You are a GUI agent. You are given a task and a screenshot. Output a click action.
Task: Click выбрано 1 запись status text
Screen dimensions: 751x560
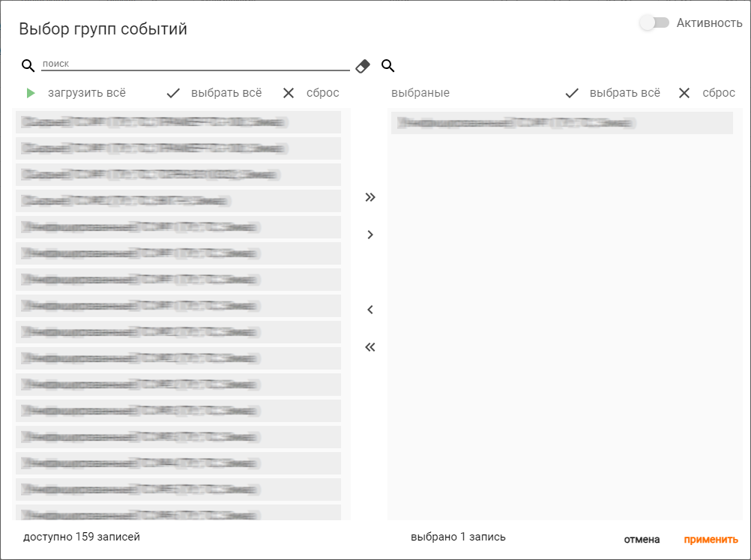coord(458,537)
